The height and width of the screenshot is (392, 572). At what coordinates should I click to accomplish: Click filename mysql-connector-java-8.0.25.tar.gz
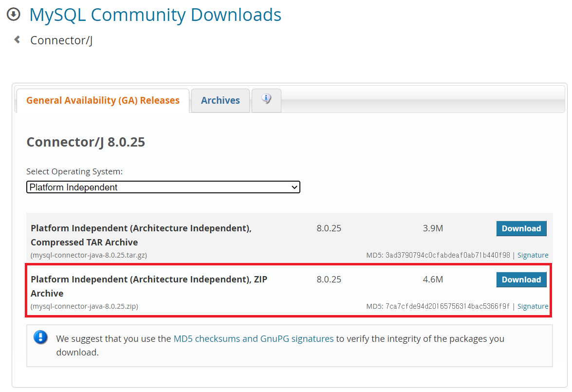89,255
